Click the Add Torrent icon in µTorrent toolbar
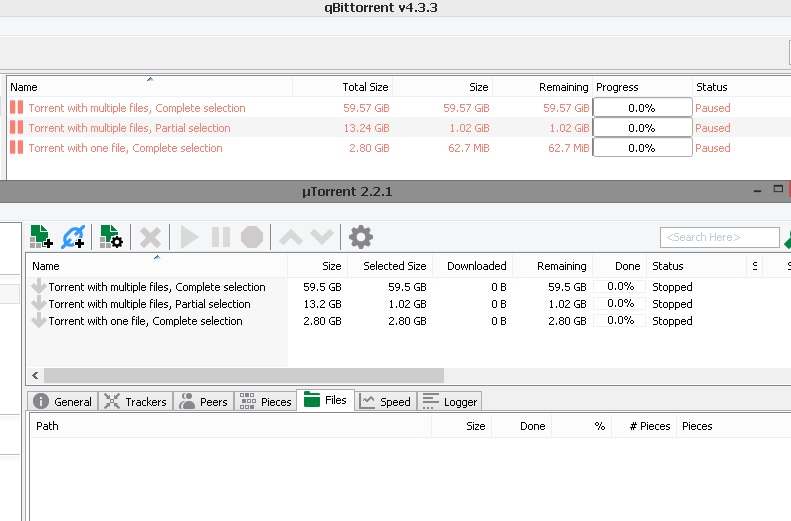 (41, 237)
